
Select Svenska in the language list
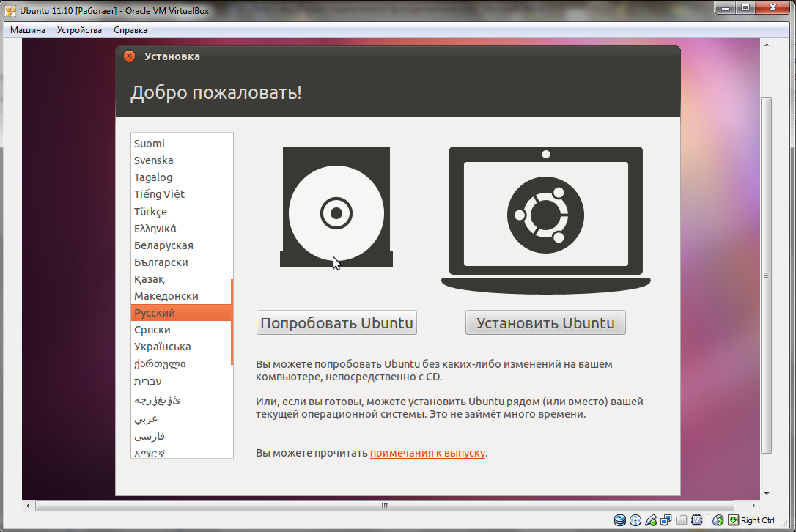click(x=181, y=160)
